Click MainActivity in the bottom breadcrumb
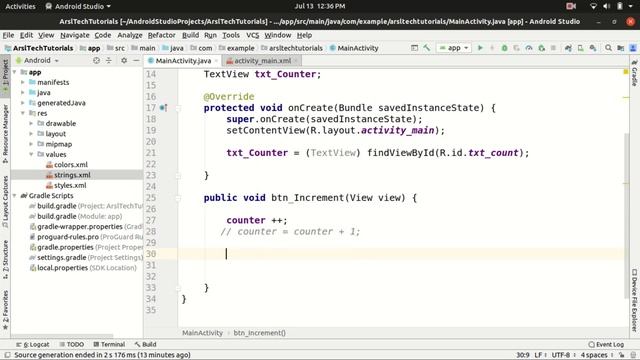Screen dimensions: 640x360 click(x=202, y=333)
